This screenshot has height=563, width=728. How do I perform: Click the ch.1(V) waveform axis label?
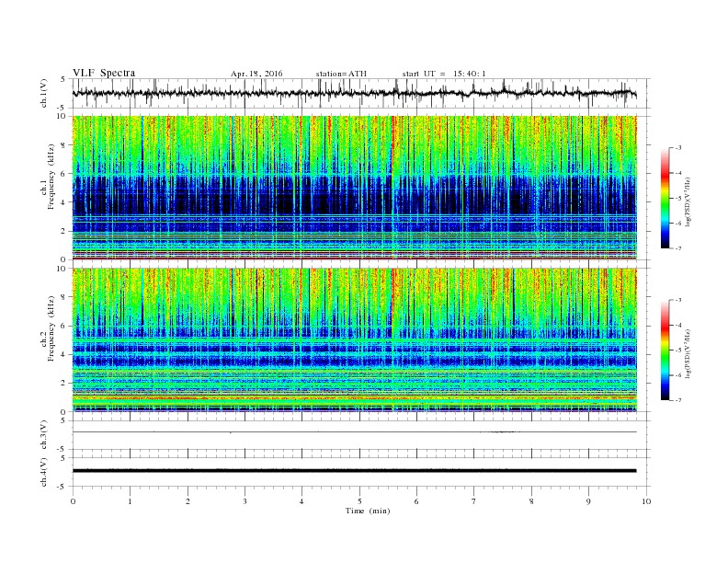[44, 95]
